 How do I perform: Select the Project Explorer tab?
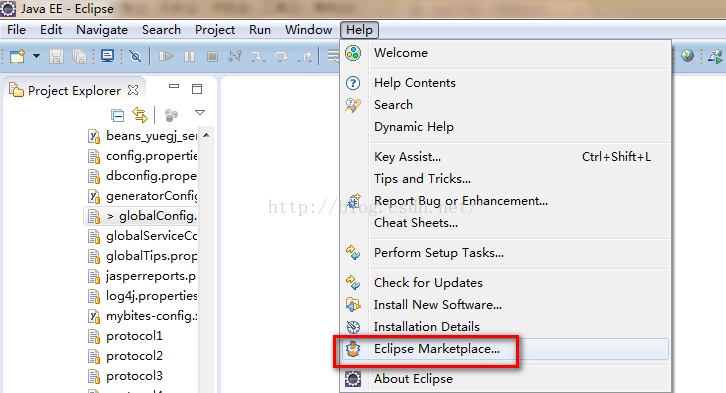(x=74, y=90)
